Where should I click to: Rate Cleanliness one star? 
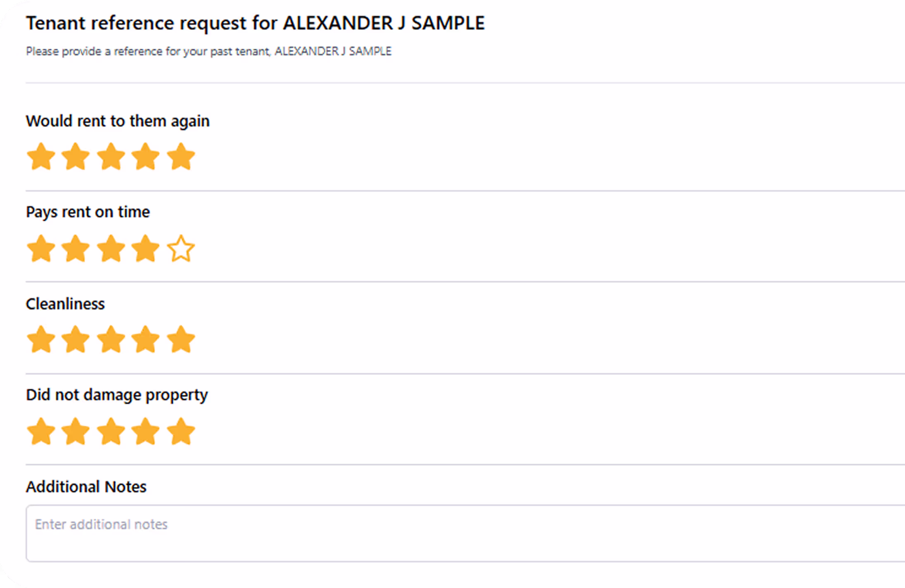pyautogui.click(x=41, y=340)
